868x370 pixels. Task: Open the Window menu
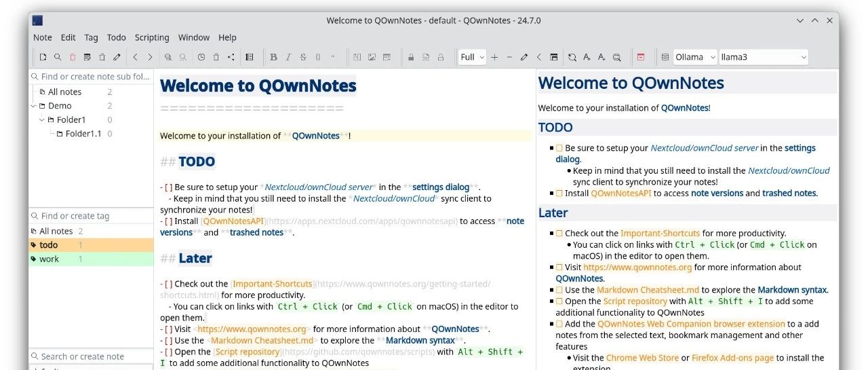[x=194, y=37]
